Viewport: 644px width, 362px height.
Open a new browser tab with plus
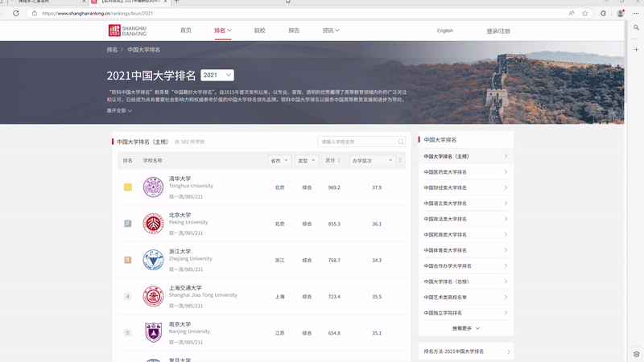[x=176, y=2]
